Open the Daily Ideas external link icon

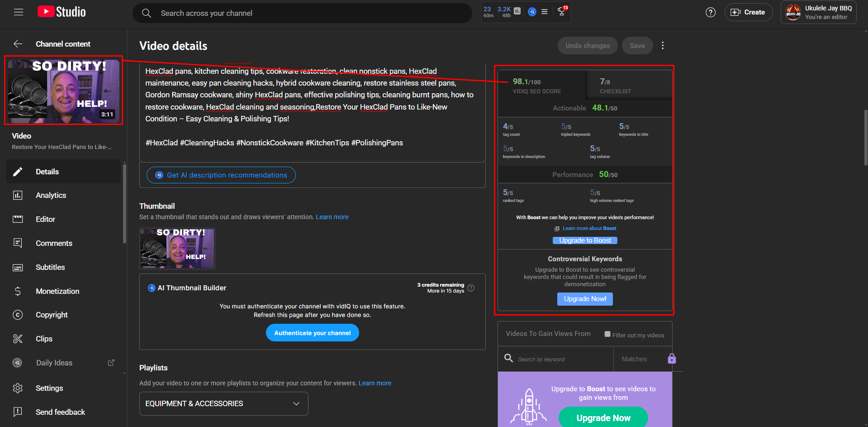111,363
